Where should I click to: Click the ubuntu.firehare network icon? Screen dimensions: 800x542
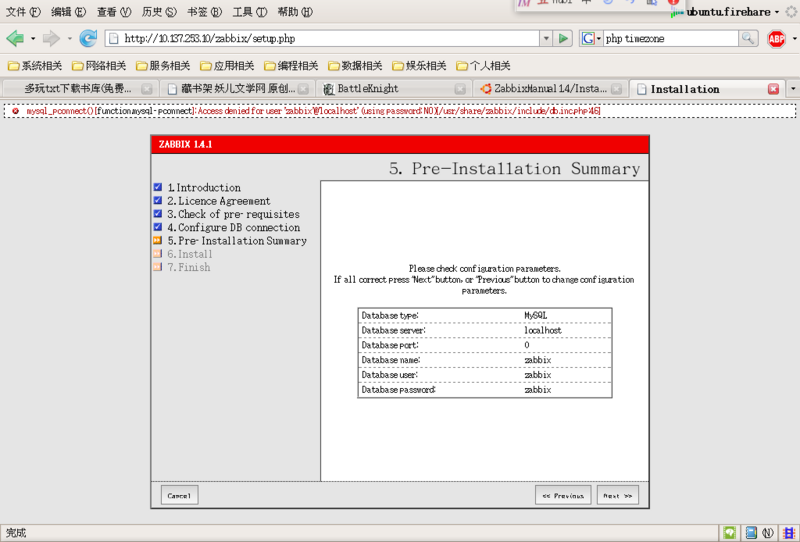pos(677,12)
